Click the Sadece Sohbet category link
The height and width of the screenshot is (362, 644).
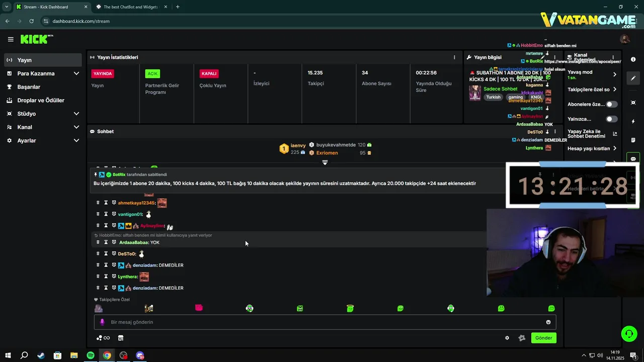click(501, 89)
